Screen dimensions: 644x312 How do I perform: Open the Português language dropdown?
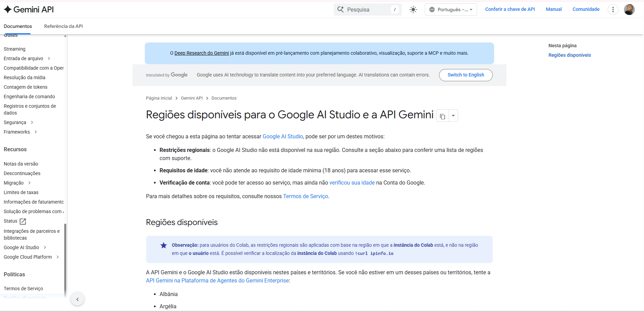451,10
